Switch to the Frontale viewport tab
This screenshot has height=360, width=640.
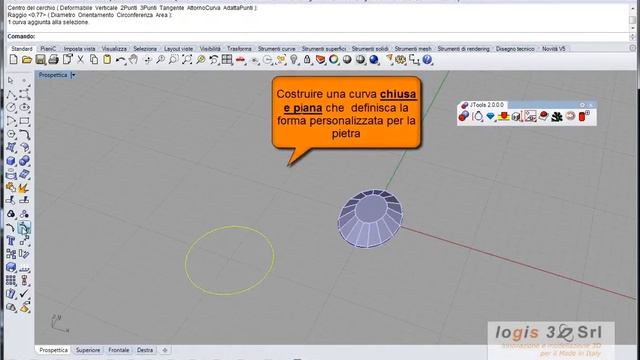pos(119,350)
